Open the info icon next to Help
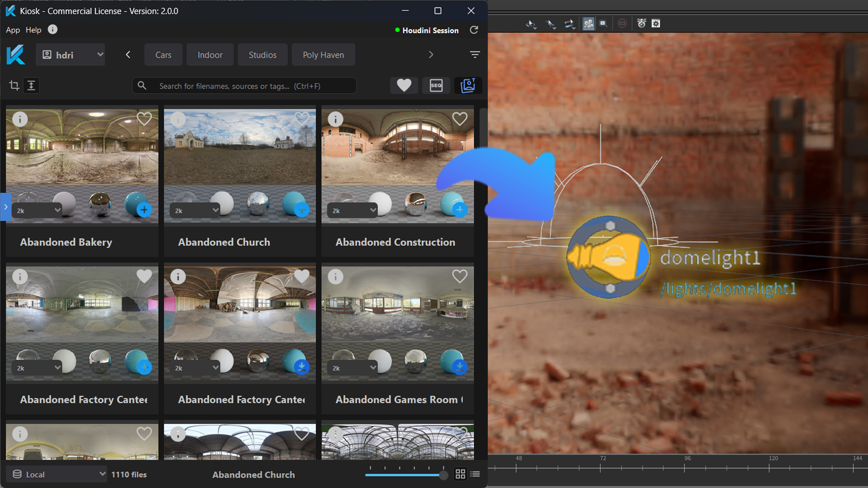This screenshot has height=488, width=868. point(52,29)
